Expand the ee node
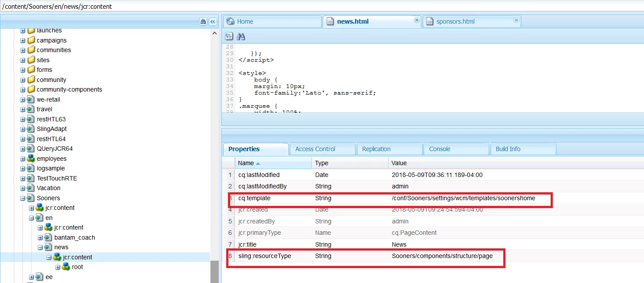This screenshot has width=644, height=283. click(32, 277)
